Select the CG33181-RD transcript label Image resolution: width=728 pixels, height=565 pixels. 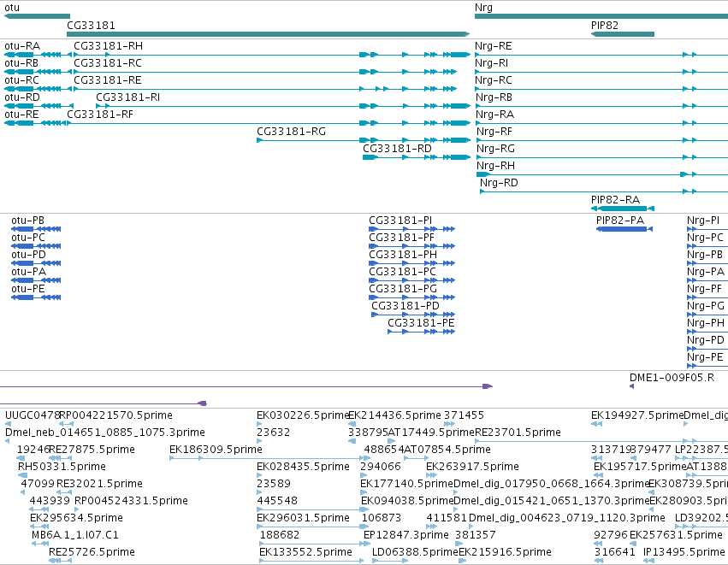398,149
